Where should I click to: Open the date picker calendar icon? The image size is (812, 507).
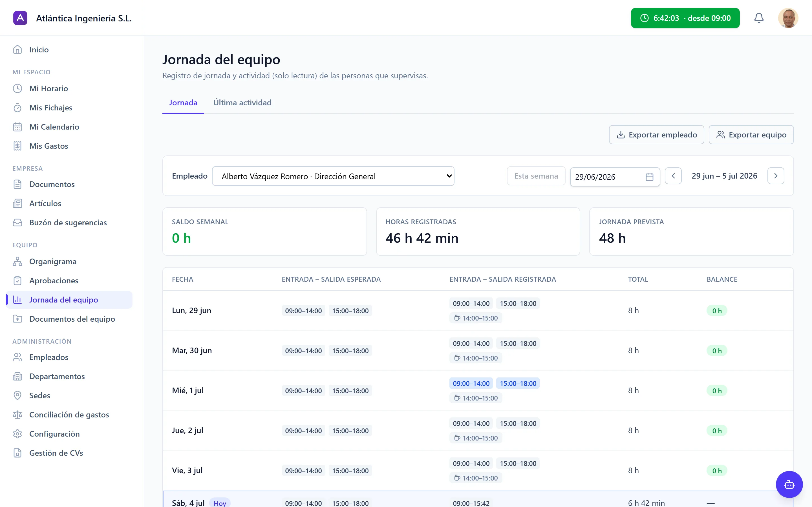[649, 177]
